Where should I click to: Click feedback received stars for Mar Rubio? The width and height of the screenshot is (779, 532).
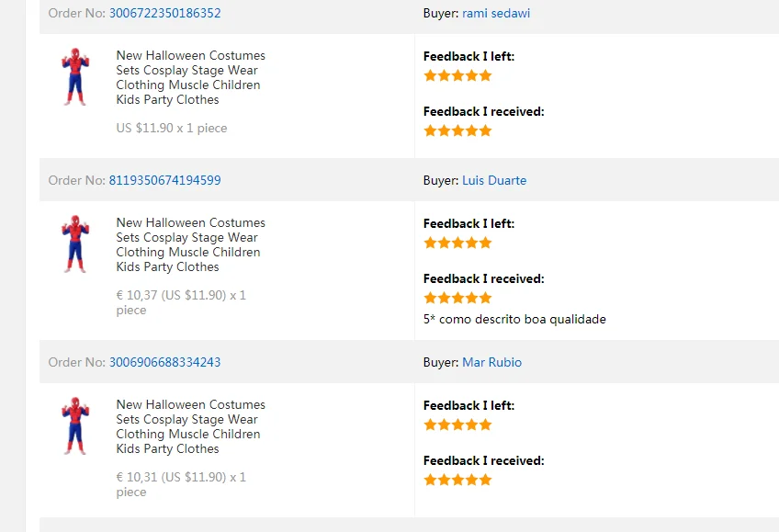(457, 480)
